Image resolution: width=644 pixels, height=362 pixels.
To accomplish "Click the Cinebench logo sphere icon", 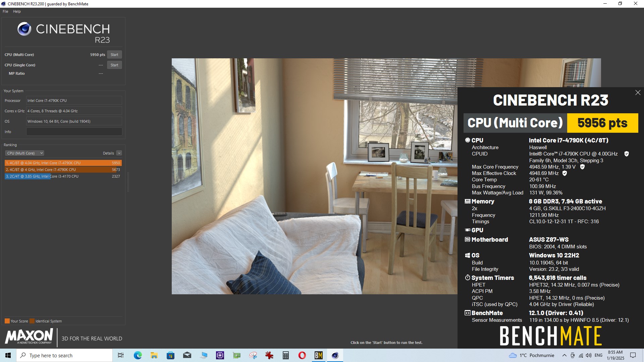I will tap(24, 29).
